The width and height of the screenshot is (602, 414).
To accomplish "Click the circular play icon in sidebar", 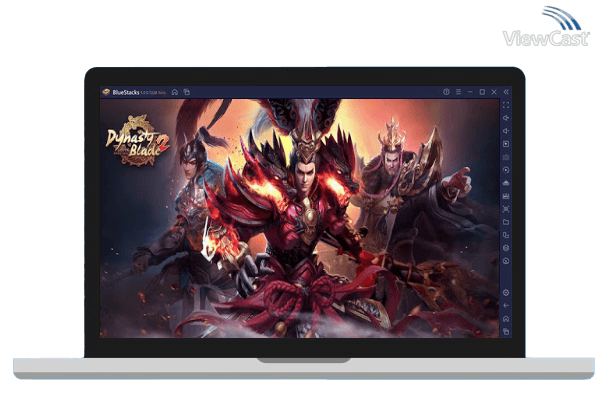I will 506,170.
